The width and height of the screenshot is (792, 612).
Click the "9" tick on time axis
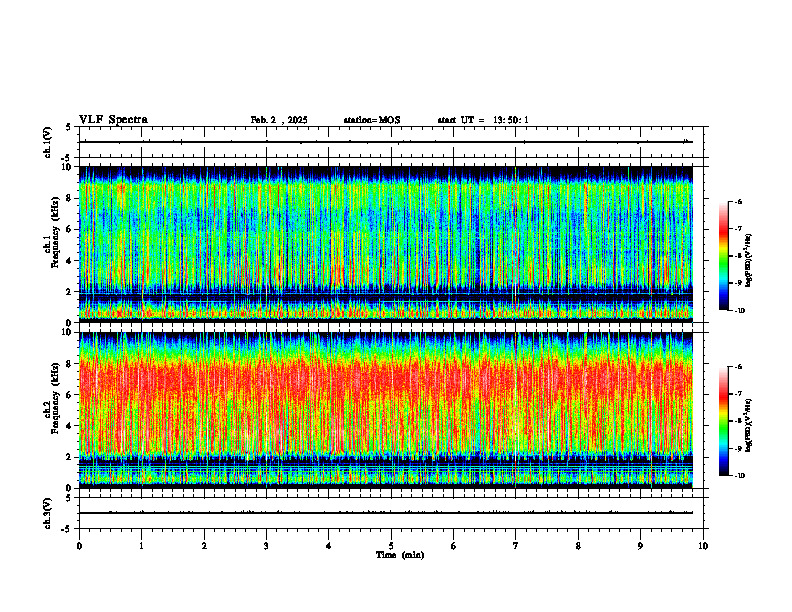click(640, 546)
